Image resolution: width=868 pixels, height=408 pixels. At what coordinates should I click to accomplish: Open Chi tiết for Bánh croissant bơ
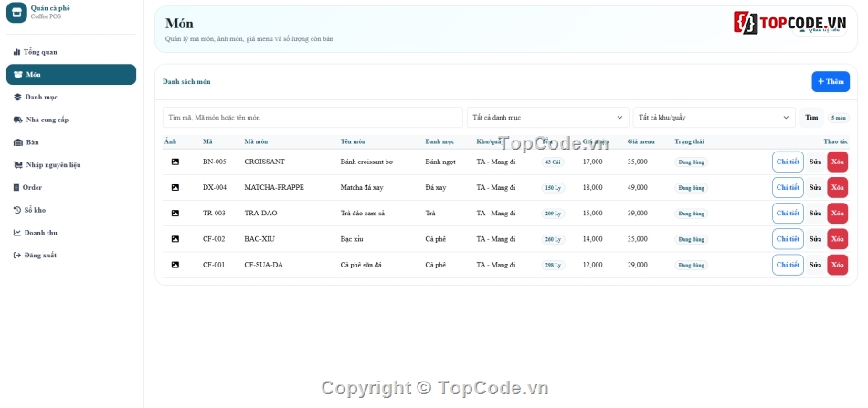click(788, 162)
